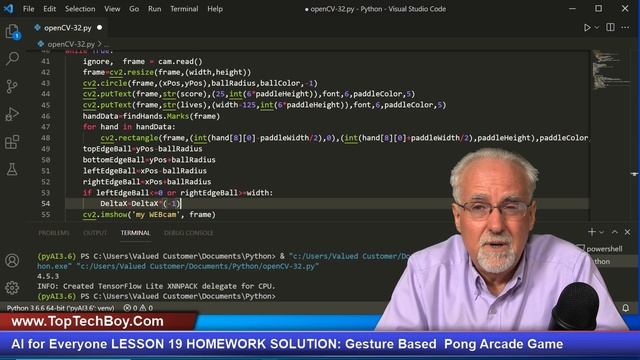
Task: Click the rightEdgeBall=xPos+ballRadius line
Action: coord(147,182)
